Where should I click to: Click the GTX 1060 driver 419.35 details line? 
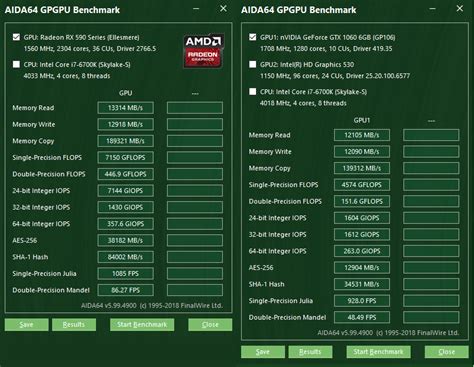coord(326,49)
